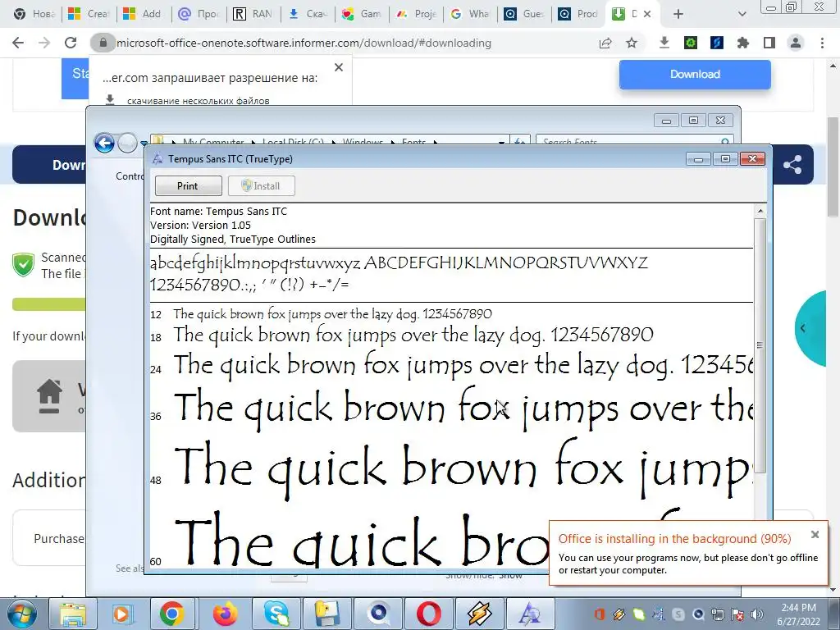Click the site information lock icon

[103, 43]
